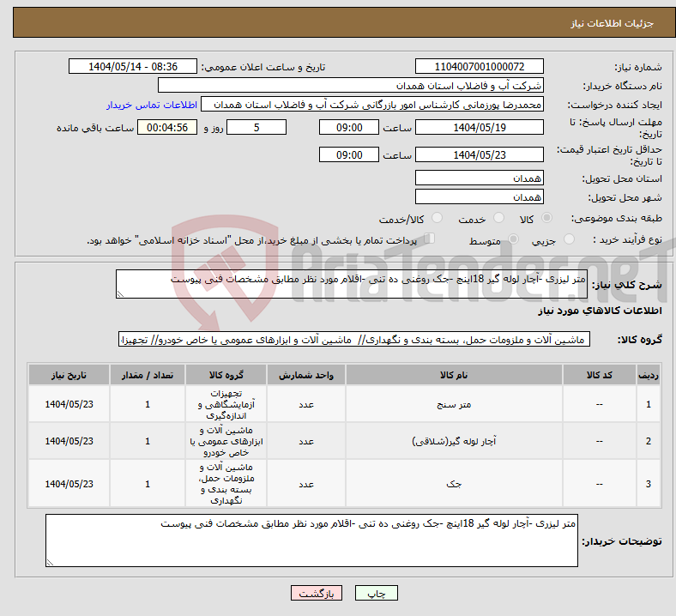This screenshot has width=676, height=616.
Task: Select the کالا radio button
Action: [x=546, y=218]
